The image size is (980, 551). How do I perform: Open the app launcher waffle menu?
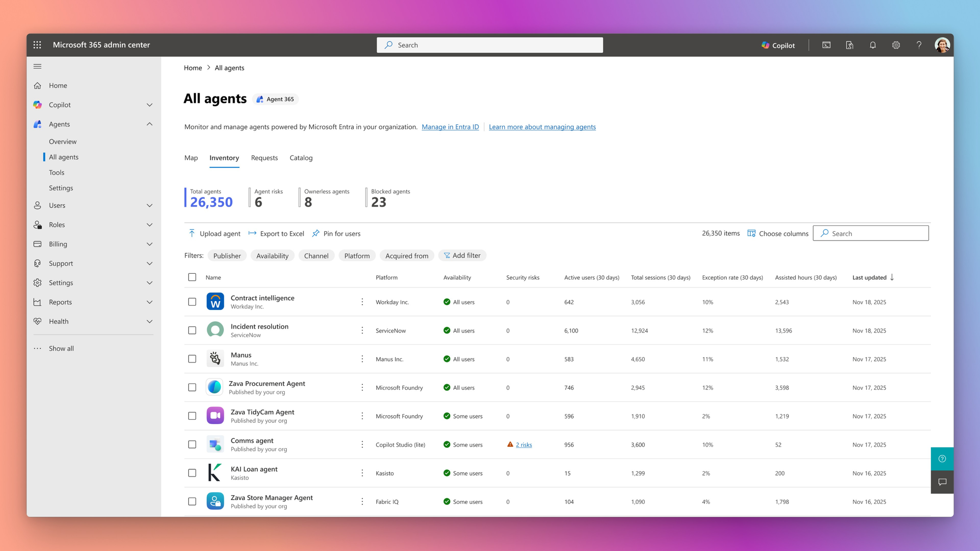[x=37, y=45]
